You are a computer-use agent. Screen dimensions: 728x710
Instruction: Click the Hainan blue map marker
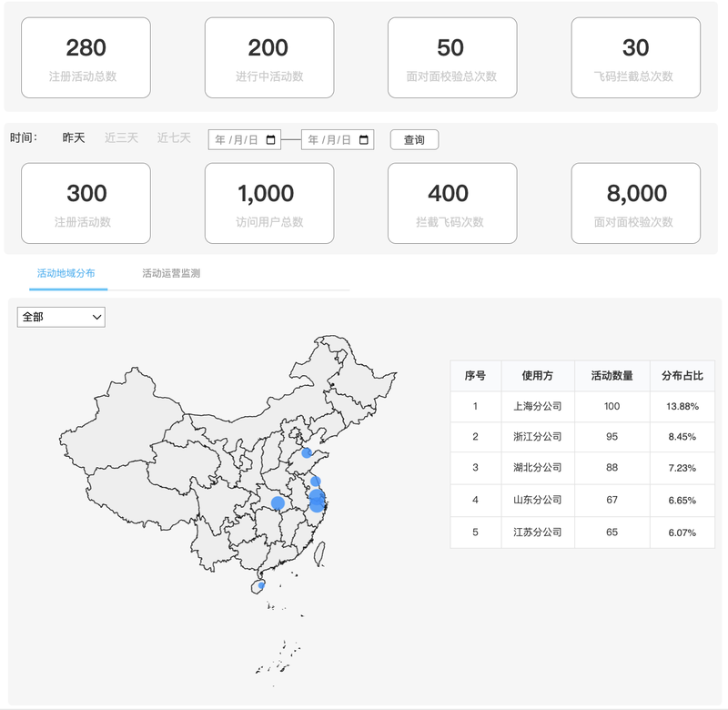(x=261, y=585)
